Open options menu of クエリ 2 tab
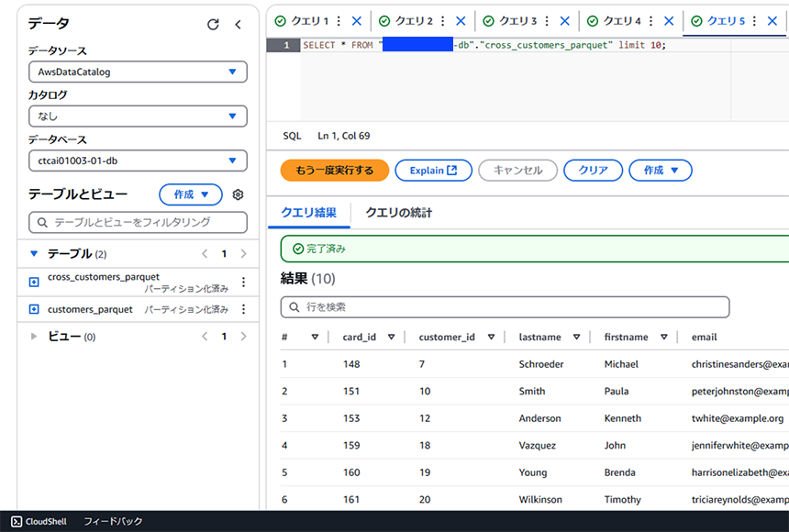This screenshot has width=789, height=532. pyautogui.click(x=443, y=20)
